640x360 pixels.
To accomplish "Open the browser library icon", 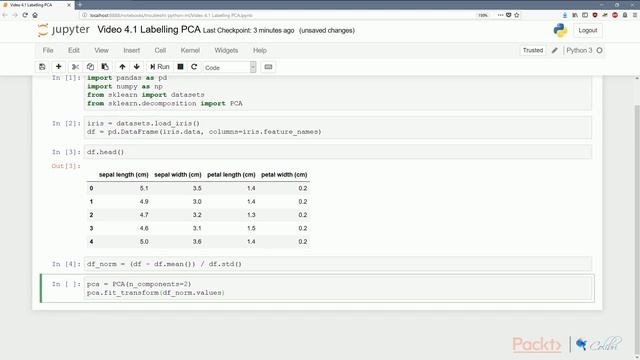I will pos(575,15).
